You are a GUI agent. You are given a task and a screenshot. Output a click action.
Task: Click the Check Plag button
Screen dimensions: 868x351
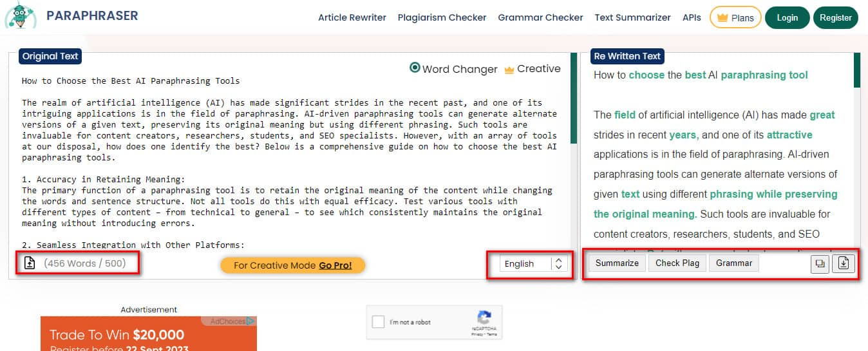[x=677, y=263]
